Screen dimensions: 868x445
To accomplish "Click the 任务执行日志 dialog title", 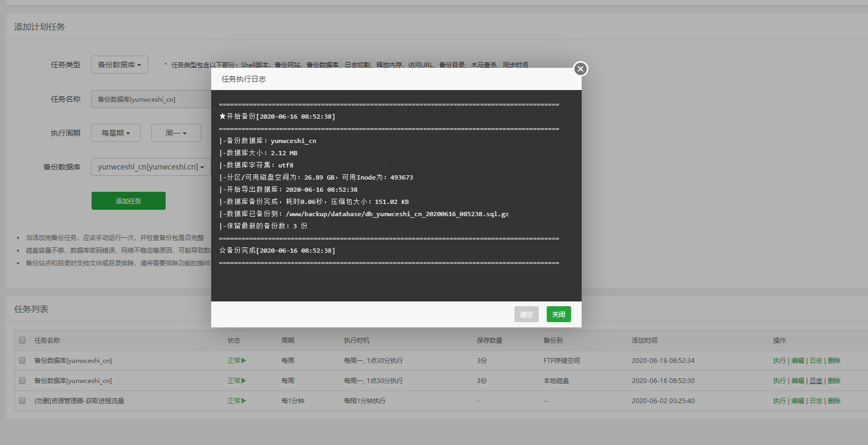I will tap(243, 79).
